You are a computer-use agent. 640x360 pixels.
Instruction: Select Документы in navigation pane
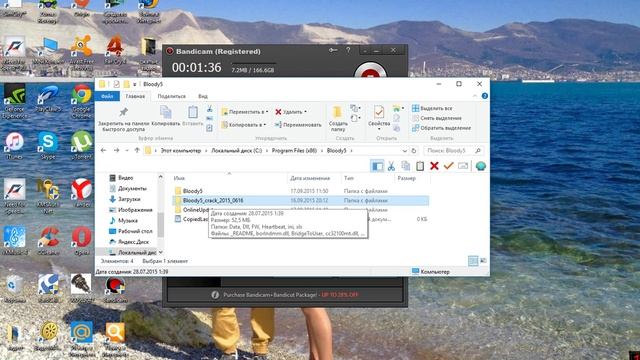(128, 189)
